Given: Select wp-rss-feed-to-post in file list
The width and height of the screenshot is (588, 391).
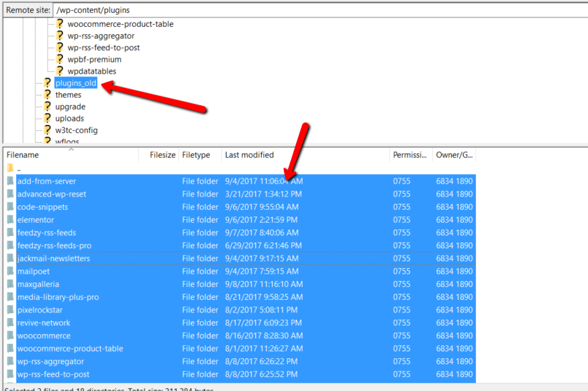Looking at the screenshot, I should [53, 374].
